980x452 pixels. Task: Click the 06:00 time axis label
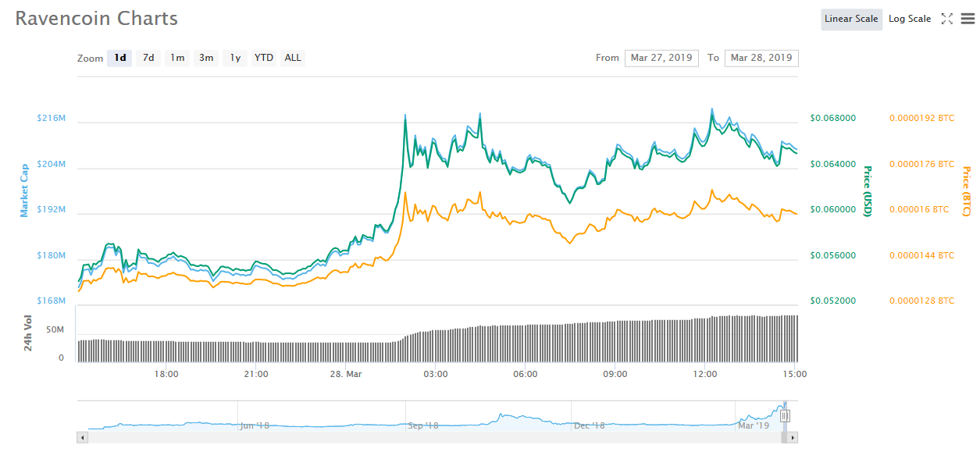(526, 375)
